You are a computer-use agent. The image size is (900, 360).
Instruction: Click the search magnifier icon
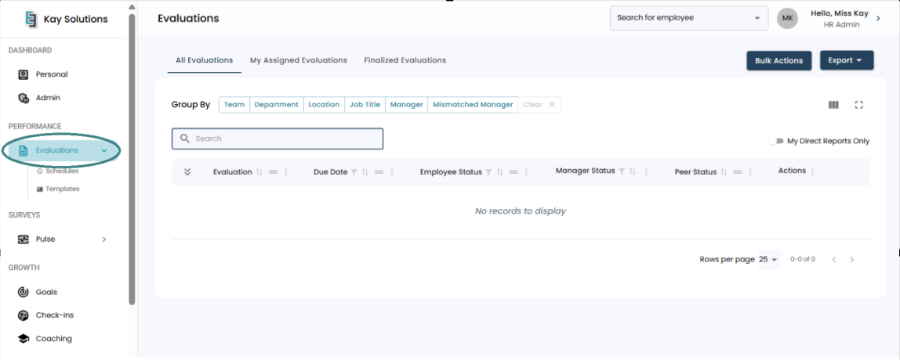click(185, 138)
